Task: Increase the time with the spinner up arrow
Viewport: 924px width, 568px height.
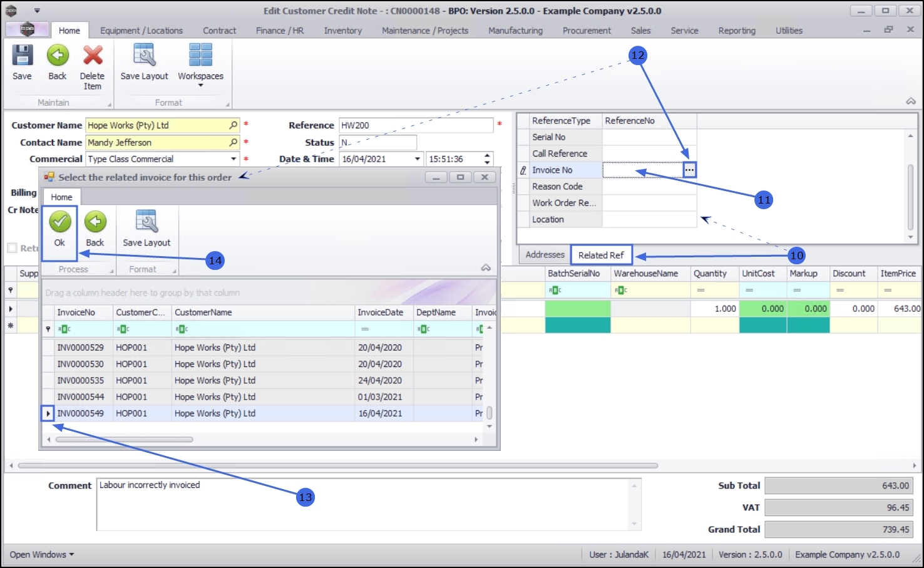Action: pos(488,155)
